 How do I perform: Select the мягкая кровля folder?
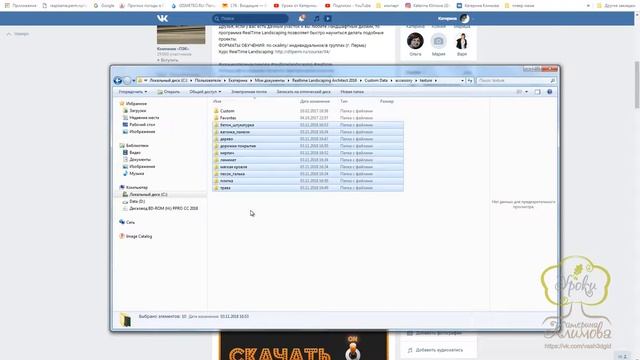point(308,167)
